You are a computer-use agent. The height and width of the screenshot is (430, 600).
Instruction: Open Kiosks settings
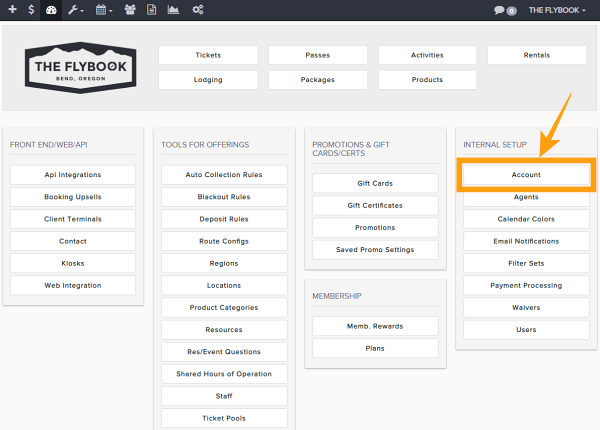point(73,264)
